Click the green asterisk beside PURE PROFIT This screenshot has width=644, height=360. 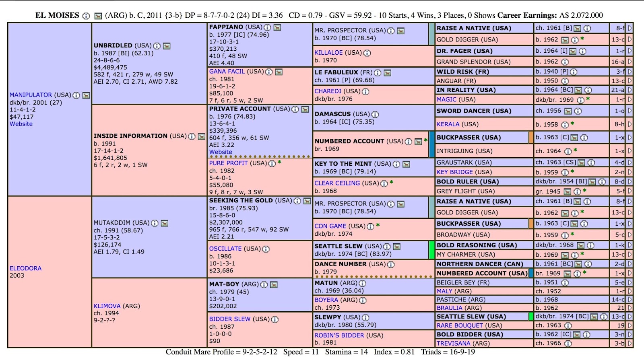coord(279,163)
